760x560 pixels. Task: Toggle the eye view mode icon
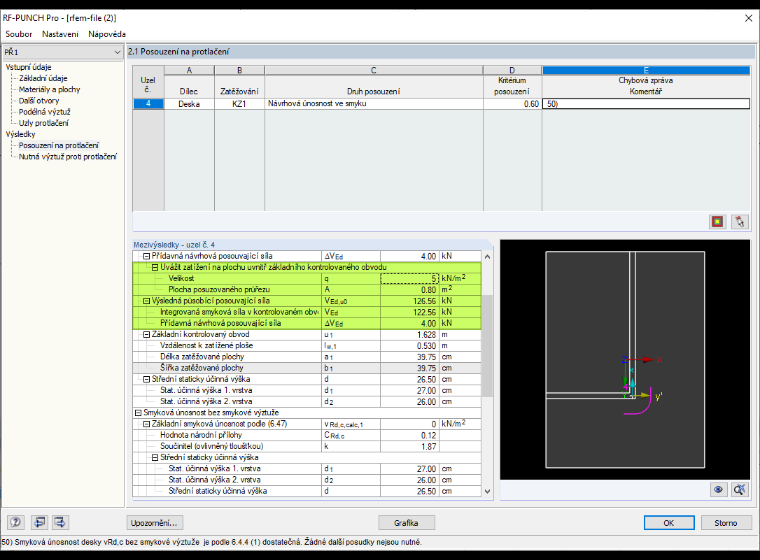718,490
